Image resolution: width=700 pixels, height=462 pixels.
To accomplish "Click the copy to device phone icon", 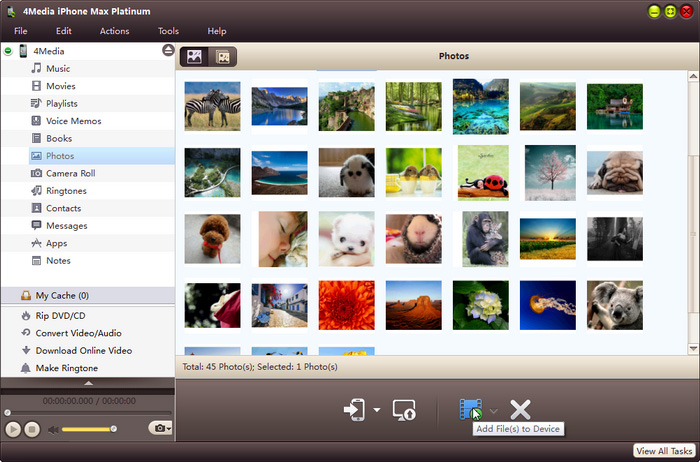I will point(355,409).
